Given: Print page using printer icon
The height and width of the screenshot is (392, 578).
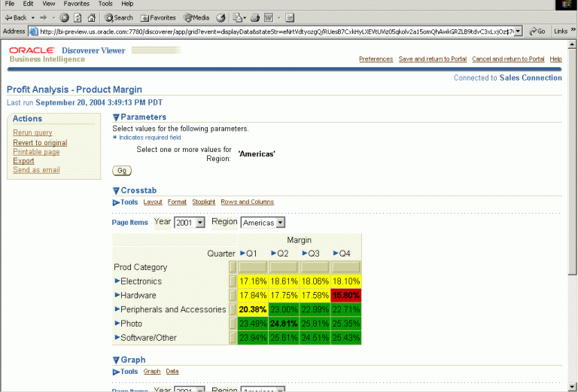Looking at the screenshot, I should (255, 18).
